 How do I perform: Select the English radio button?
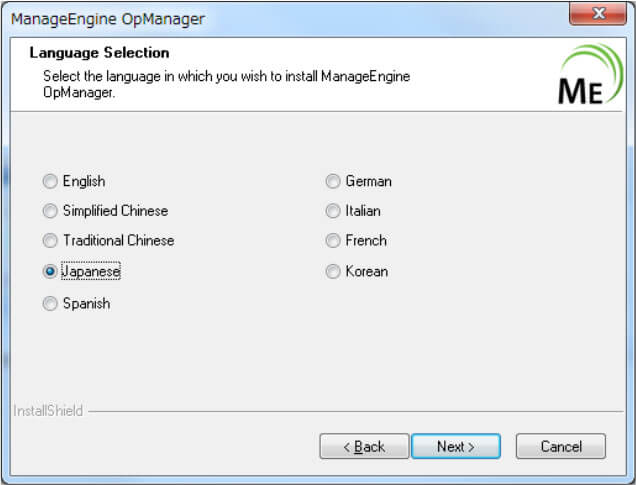pyautogui.click(x=50, y=181)
